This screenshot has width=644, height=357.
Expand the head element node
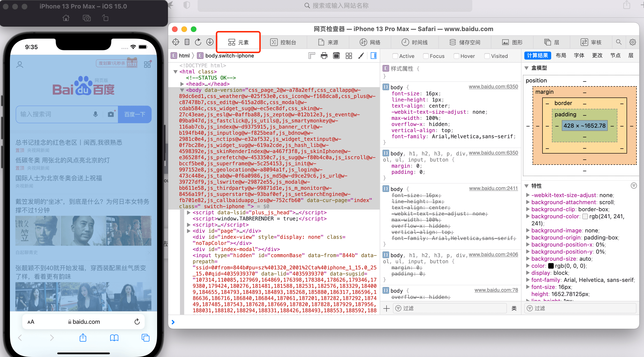182,84
